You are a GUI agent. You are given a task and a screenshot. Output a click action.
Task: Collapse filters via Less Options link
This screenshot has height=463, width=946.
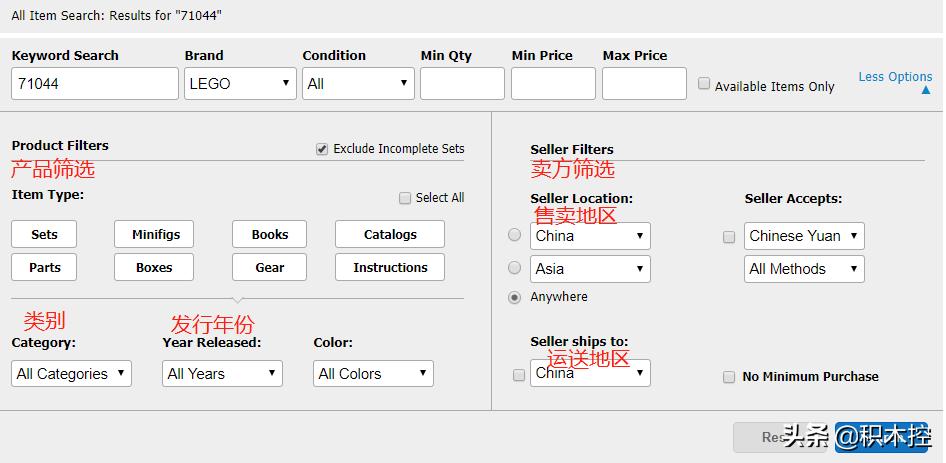pyautogui.click(x=895, y=77)
